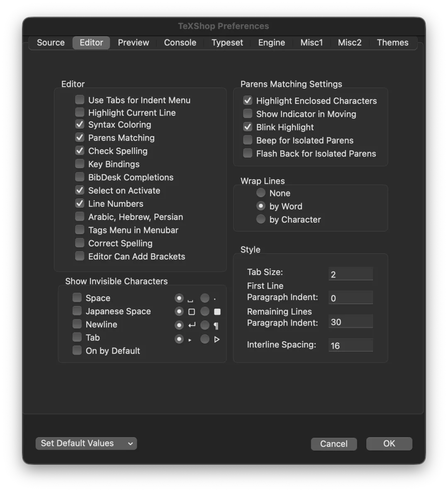Check Beep for Isolated Parens

[248, 140]
